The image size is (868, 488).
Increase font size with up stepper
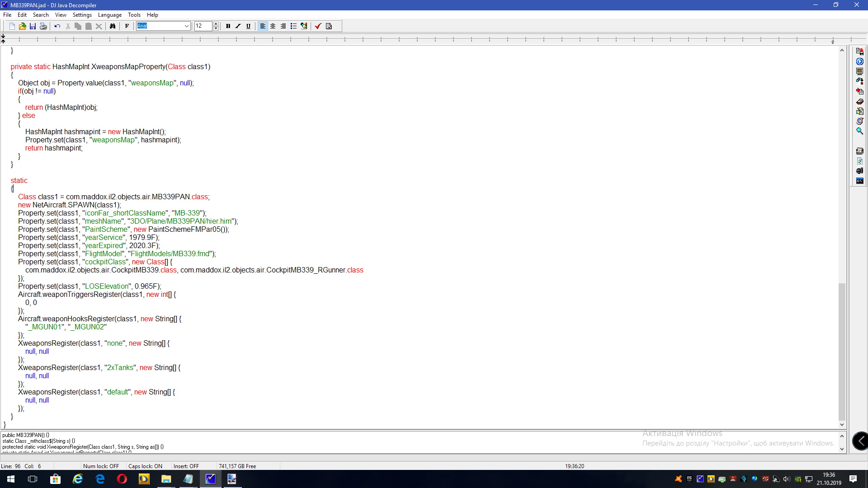(x=216, y=24)
